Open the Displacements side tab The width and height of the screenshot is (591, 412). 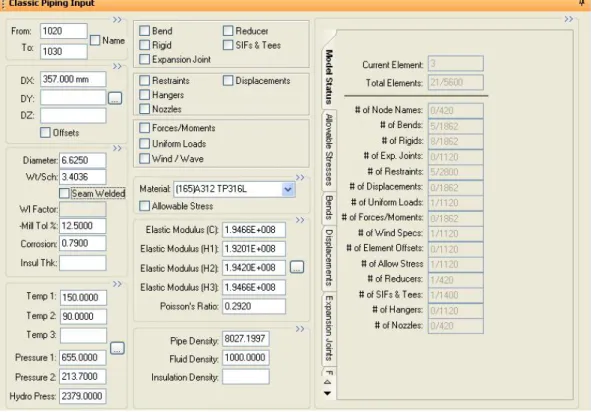pos(329,257)
